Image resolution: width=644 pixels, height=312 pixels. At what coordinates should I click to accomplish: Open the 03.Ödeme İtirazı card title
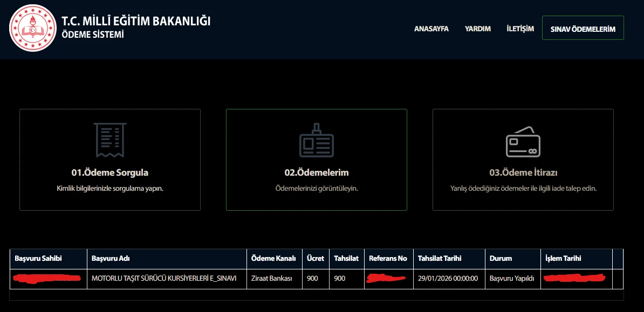click(x=523, y=172)
